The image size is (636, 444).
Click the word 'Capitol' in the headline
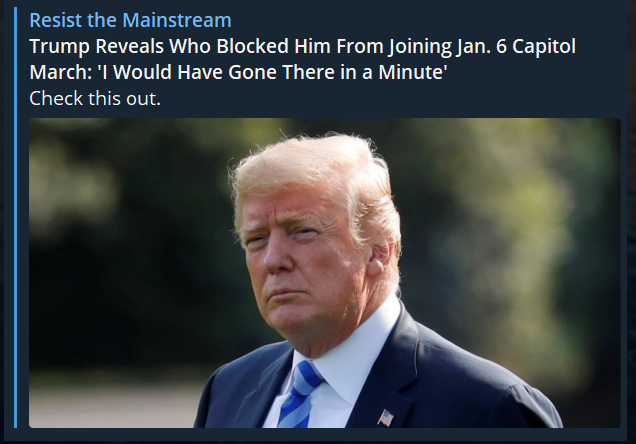(544, 46)
